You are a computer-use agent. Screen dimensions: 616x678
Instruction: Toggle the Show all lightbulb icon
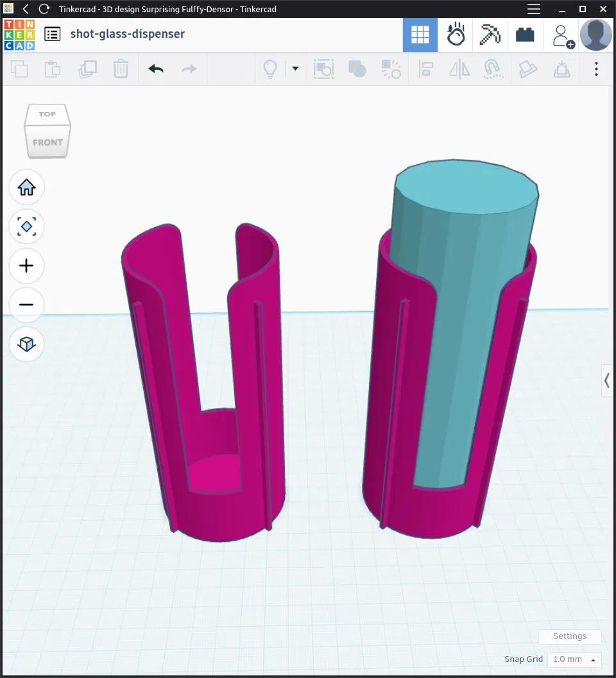pyautogui.click(x=270, y=69)
